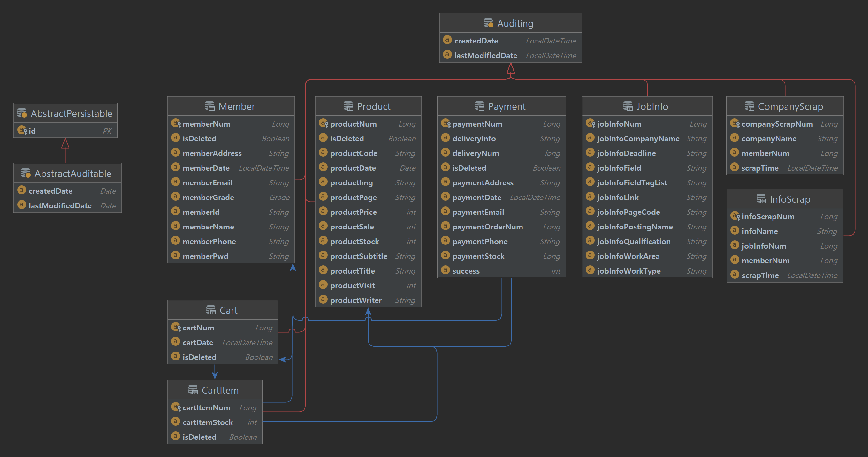This screenshot has height=457, width=868.
Task: Select the paymentOrderNum field in Payment
Action: pyautogui.click(x=487, y=227)
